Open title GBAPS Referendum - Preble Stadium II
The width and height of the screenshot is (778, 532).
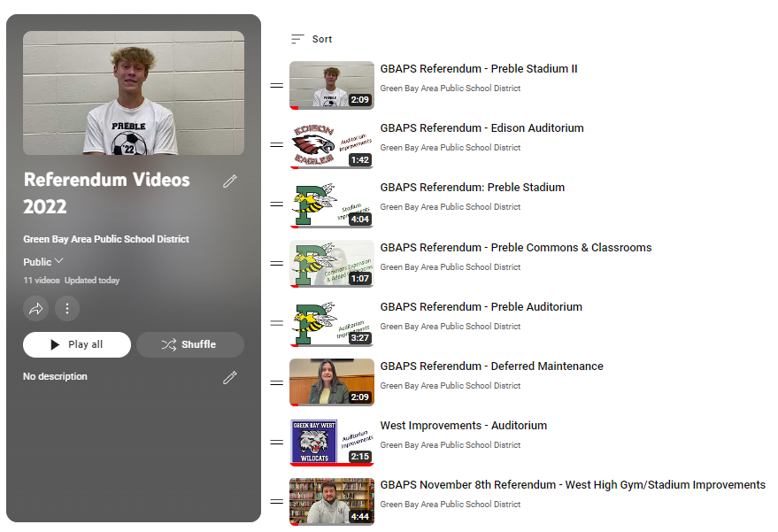click(x=479, y=69)
